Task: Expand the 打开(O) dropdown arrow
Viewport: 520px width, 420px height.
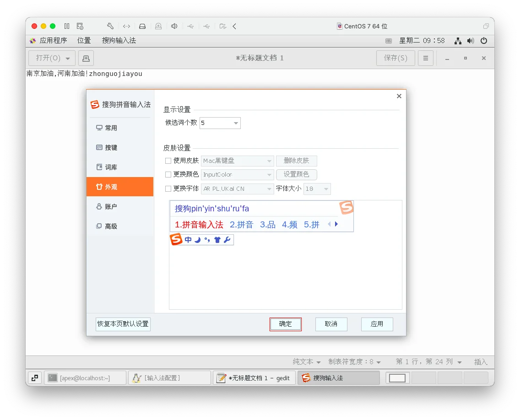Action: tap(68, 59)
